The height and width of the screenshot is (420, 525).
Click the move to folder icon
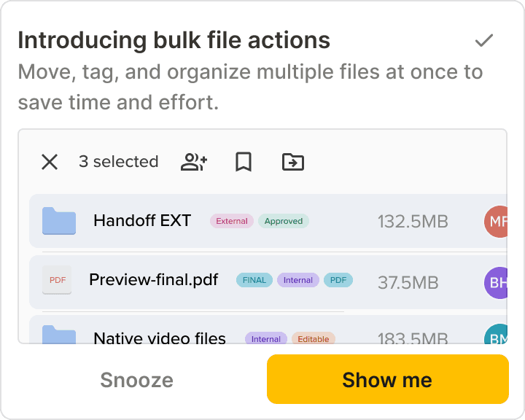293,162
